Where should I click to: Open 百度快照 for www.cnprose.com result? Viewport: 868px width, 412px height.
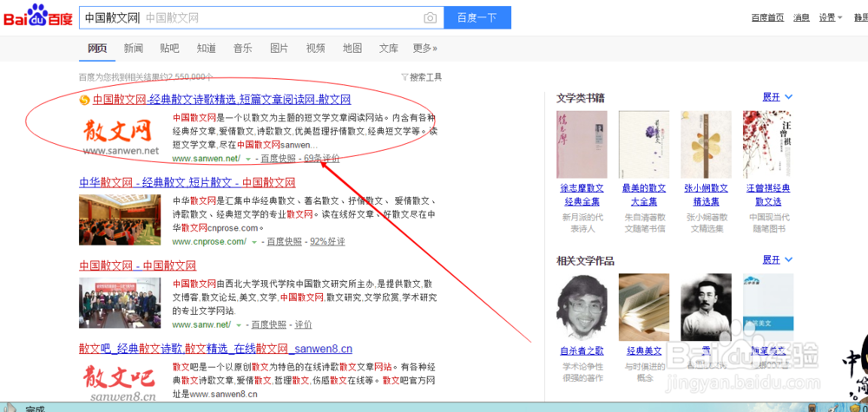pyautogui.click(x=285, y=242)
